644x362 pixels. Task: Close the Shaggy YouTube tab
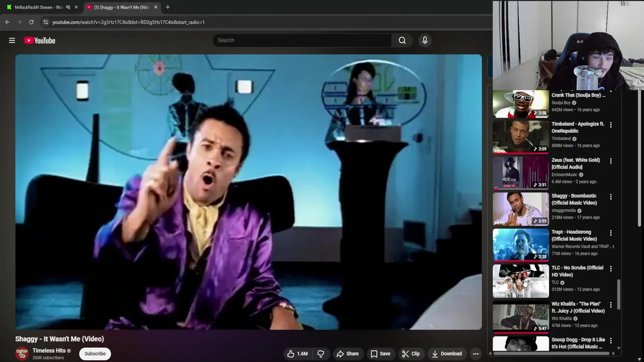point(155,7)
